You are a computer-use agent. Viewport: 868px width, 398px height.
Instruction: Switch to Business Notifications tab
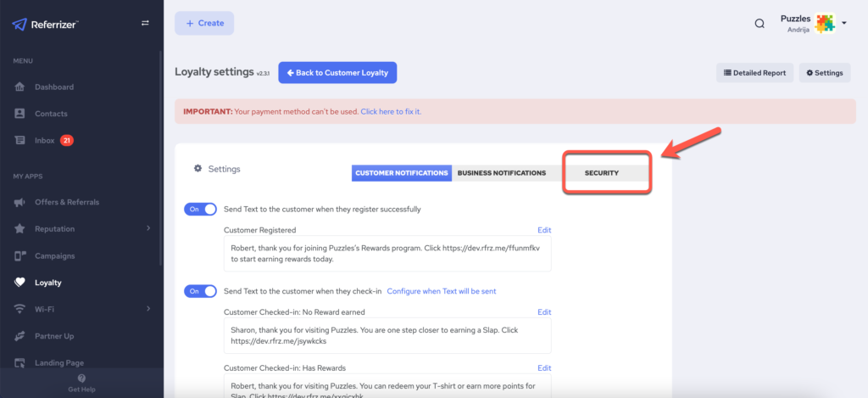pyautogui.click(x=501, y=173)
